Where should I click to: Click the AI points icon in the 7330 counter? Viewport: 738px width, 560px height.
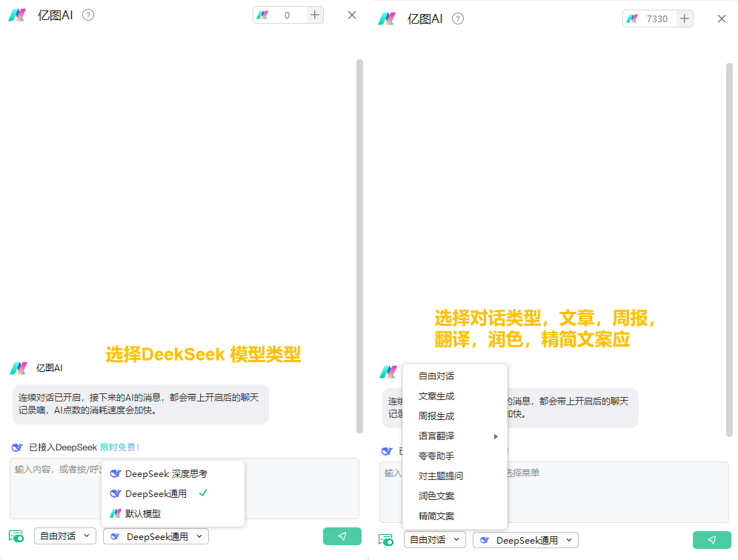[x=634, y=19]
